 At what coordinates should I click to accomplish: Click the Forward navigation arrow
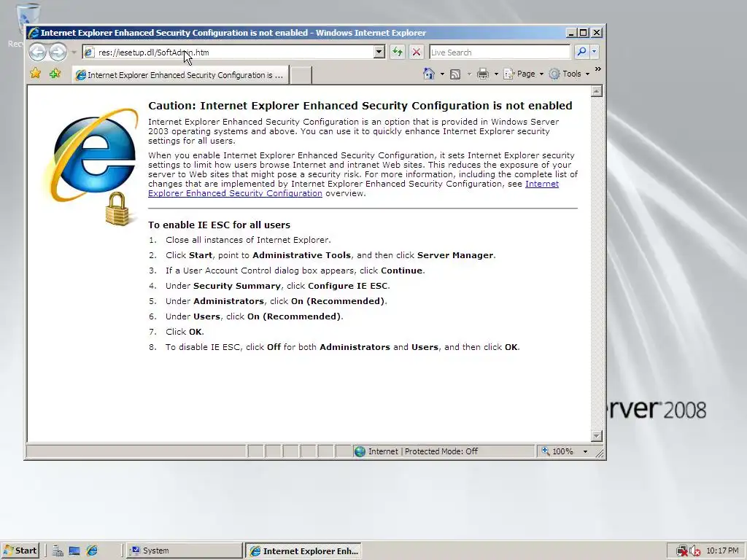(58, 52)
